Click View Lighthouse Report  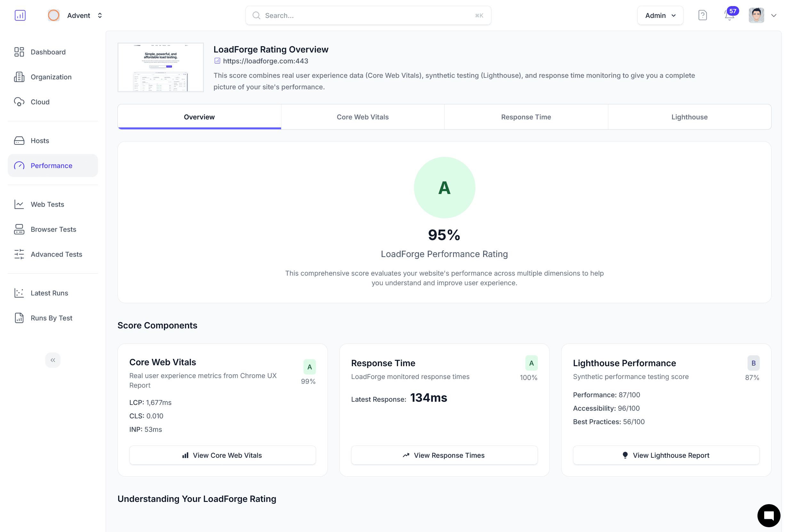pos(666,455)
